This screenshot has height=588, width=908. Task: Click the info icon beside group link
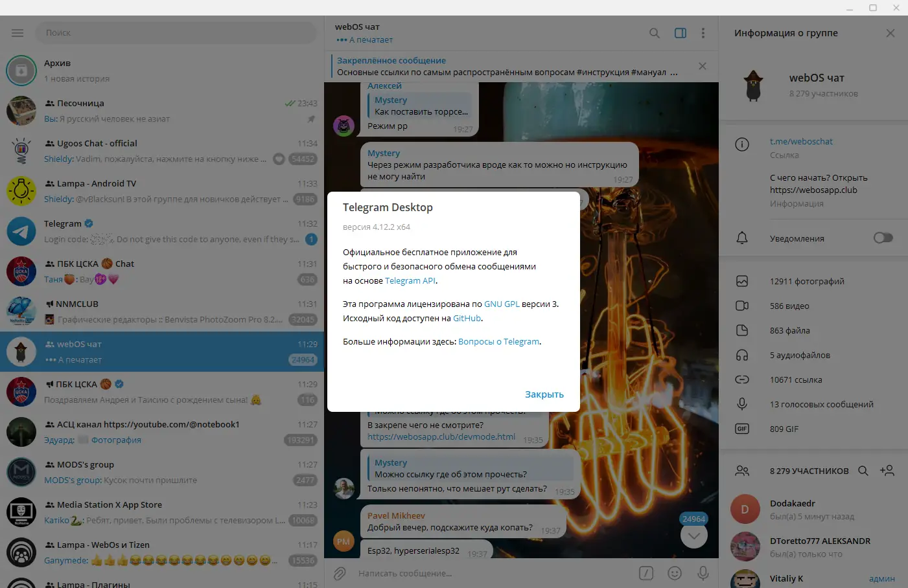point(742,144)
